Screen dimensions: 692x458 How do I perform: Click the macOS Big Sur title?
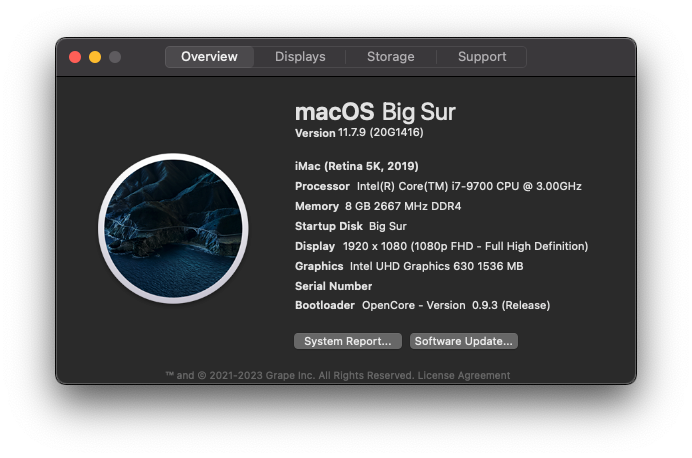tap(375, 112)
